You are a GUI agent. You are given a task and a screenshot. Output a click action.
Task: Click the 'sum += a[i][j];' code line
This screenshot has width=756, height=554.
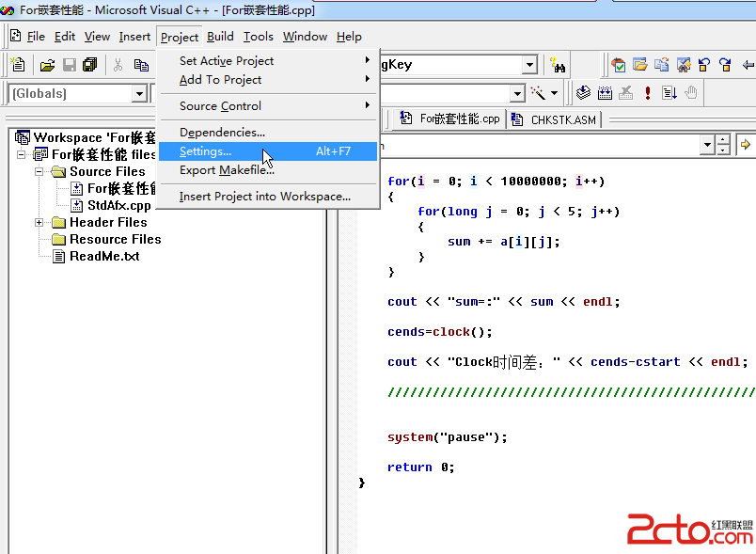click(x=503, y=242)
